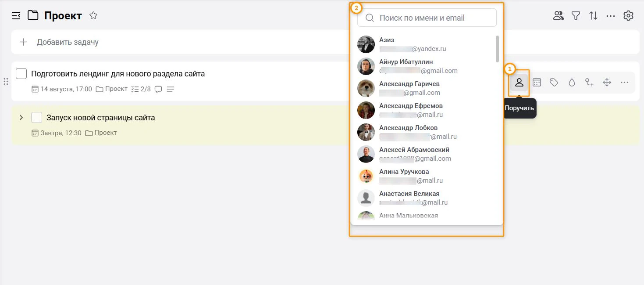Open task Подготовить лендинг для нового раздела сайта
Screen dimensions: 644x285
coord(118,74)
